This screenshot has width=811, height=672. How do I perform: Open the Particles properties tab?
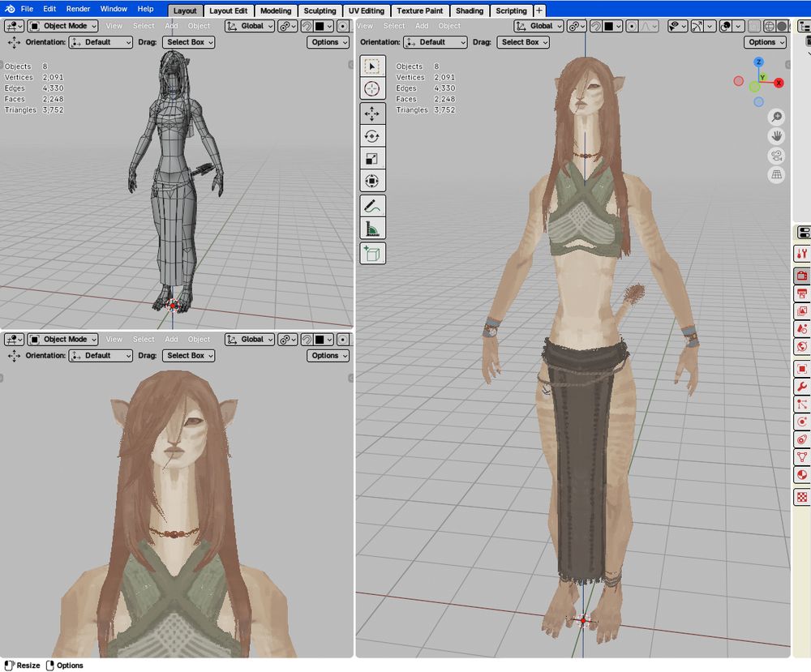click(x=802, y=404)
